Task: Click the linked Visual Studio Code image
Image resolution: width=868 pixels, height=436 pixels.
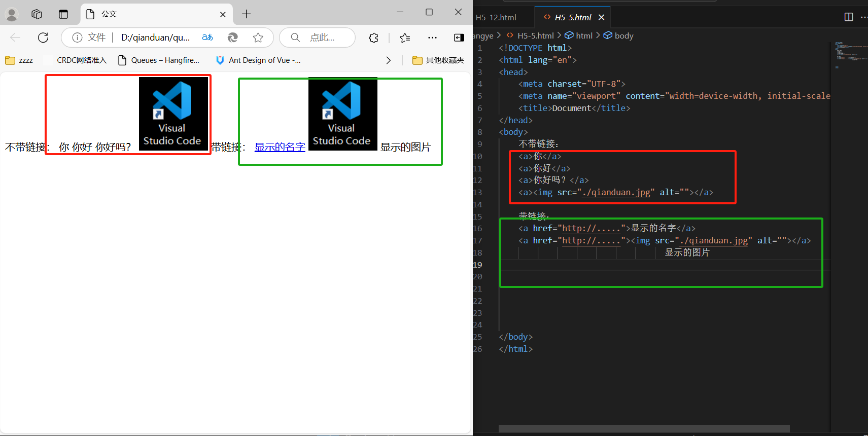Action: coord(343,114)
